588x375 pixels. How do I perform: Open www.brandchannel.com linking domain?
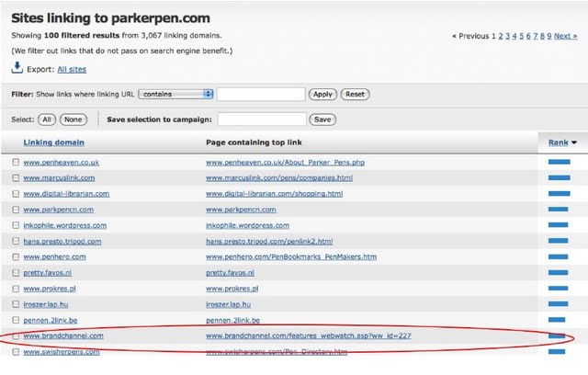click(63, 335)
